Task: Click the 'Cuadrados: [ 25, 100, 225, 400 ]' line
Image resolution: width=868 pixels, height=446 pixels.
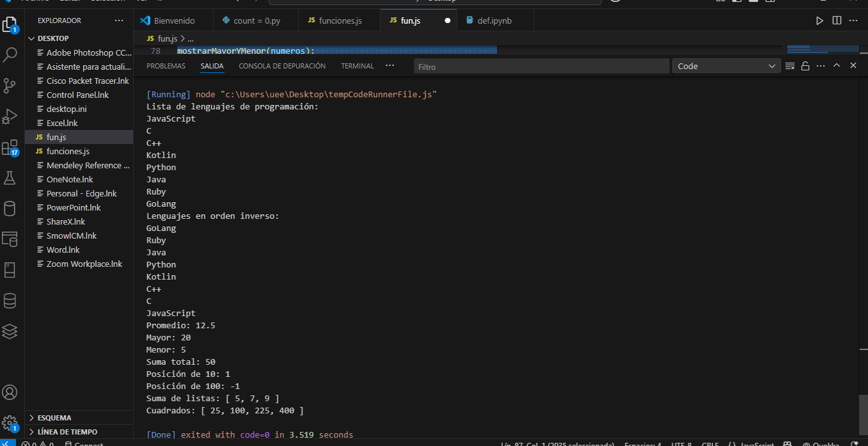Action: pos(225,410)
